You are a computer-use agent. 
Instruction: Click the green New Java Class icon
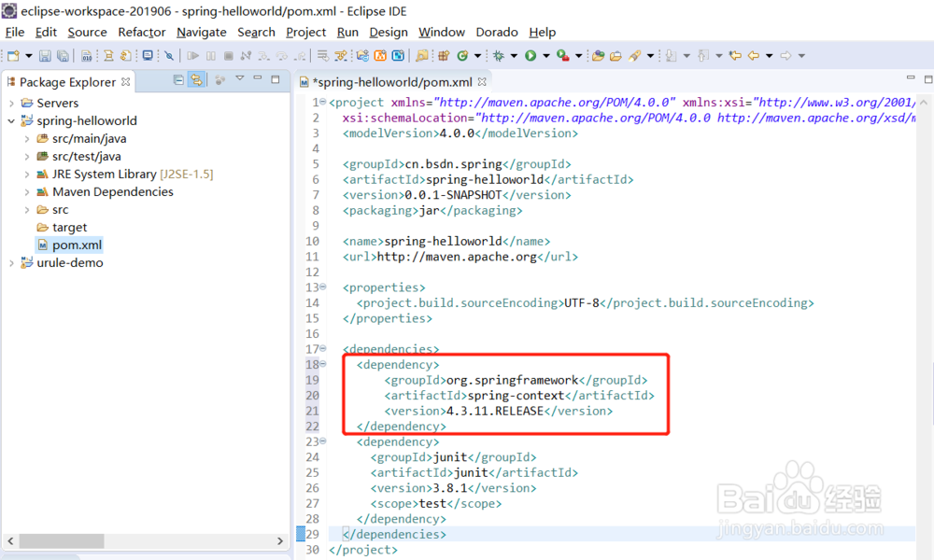[x=462, y=56]
